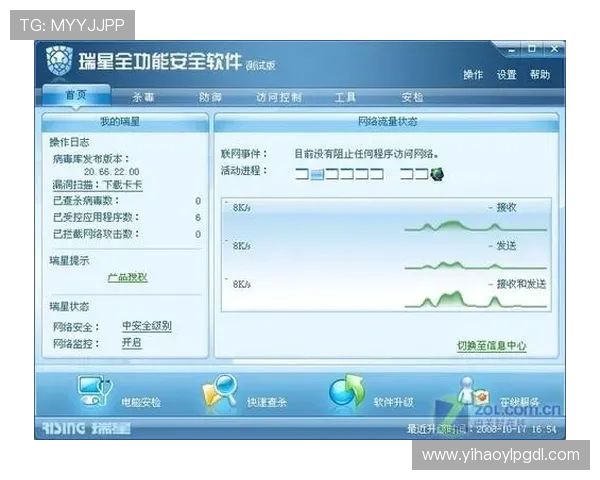Minimize the Rising security window
This screenshot has width=600, height=480.
click(512, 49)
